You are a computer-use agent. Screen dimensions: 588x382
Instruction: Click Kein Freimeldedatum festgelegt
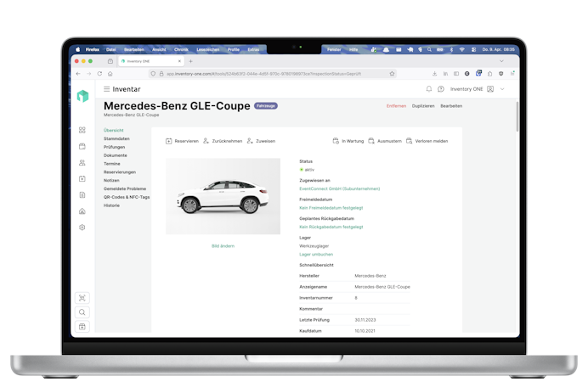click(331, 208)
